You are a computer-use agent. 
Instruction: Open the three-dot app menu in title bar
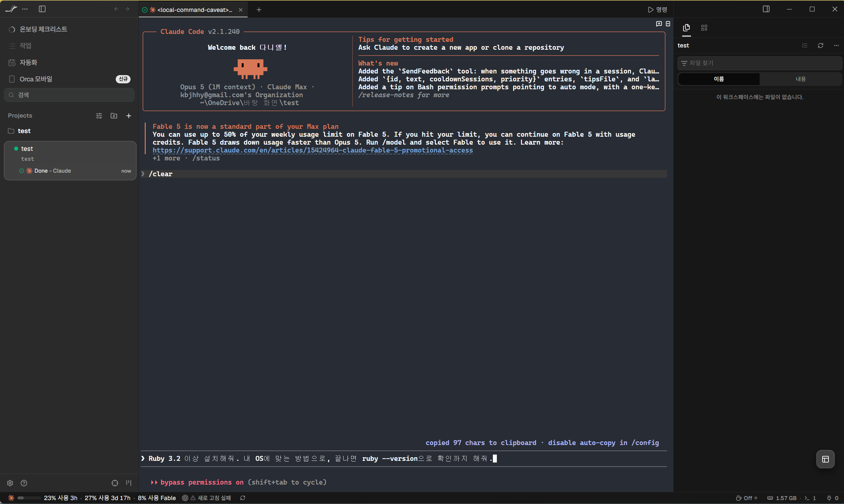pyautogui.click(x=25, y=9)
